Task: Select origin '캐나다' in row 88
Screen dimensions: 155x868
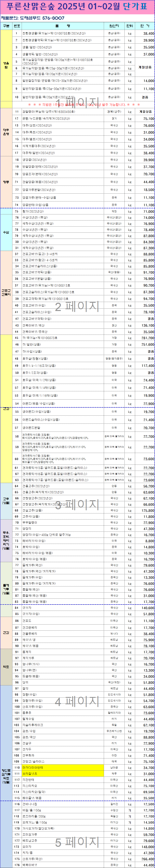Action: [114, 634]
